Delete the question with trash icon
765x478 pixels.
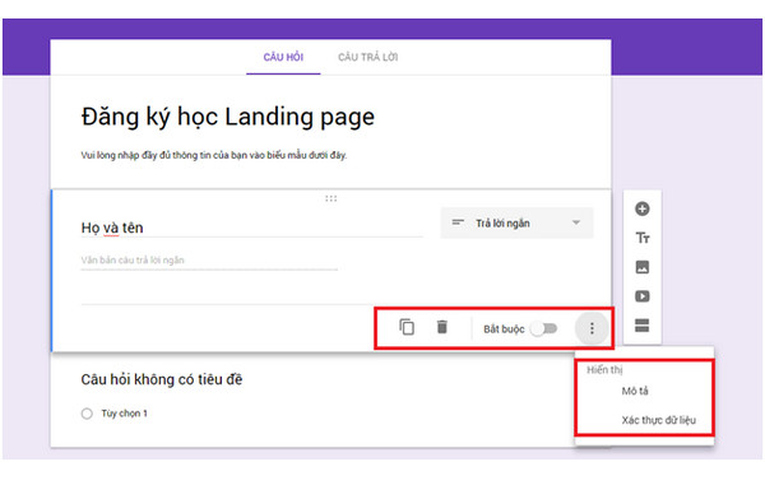[442, 327]
